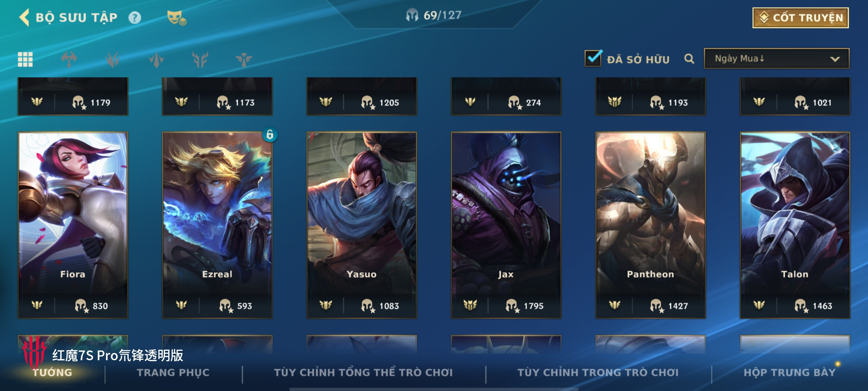868x391 pixels.
Task: Click the mastery emblem on Jax's card
Action: (470, 306)
